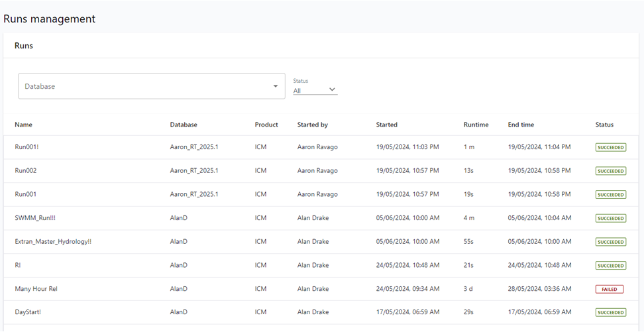The width and height of the screenshot is (644, 334).
Task: Click SUCCEEDED badge for R! run
Action: pyautogui.click(x=611, y=266)
